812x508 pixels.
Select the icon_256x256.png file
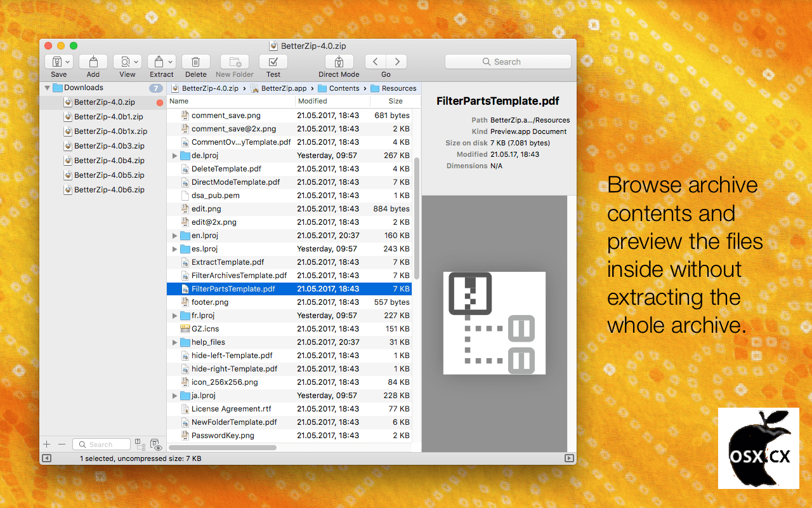coord(289,382)
